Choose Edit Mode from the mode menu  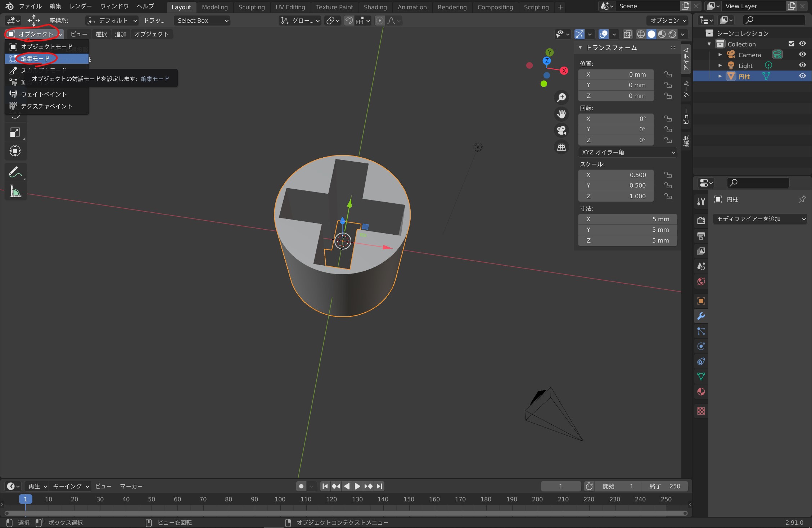click(35, 58)
